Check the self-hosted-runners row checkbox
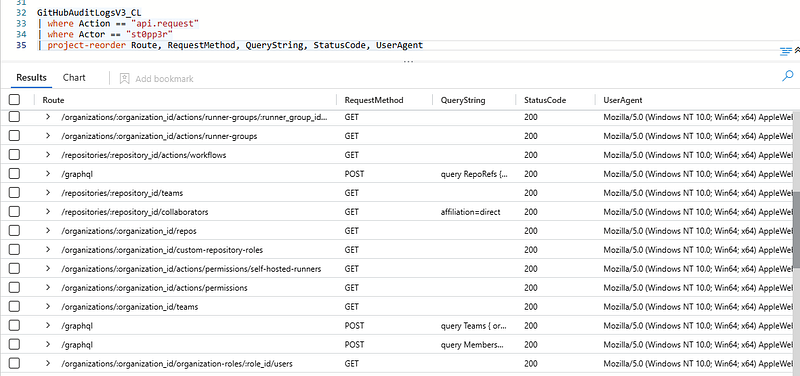This screenshot has width=800, height=376. tap(14, 268)
